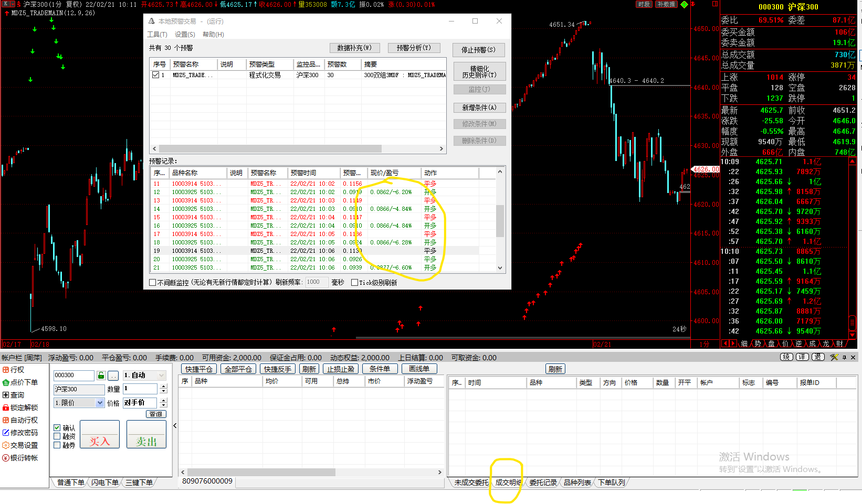Toggle the 融资 checkbox
The width and height of the screenshot is (862, 504).
[57, 436]
